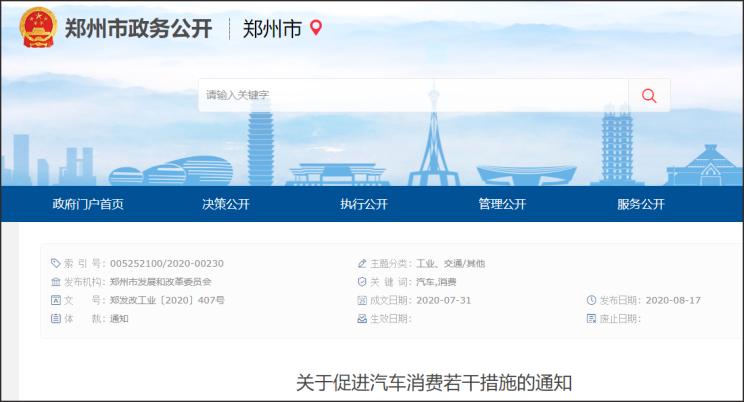Switch to the 服务公开 navigation tab

pos(640,204)
